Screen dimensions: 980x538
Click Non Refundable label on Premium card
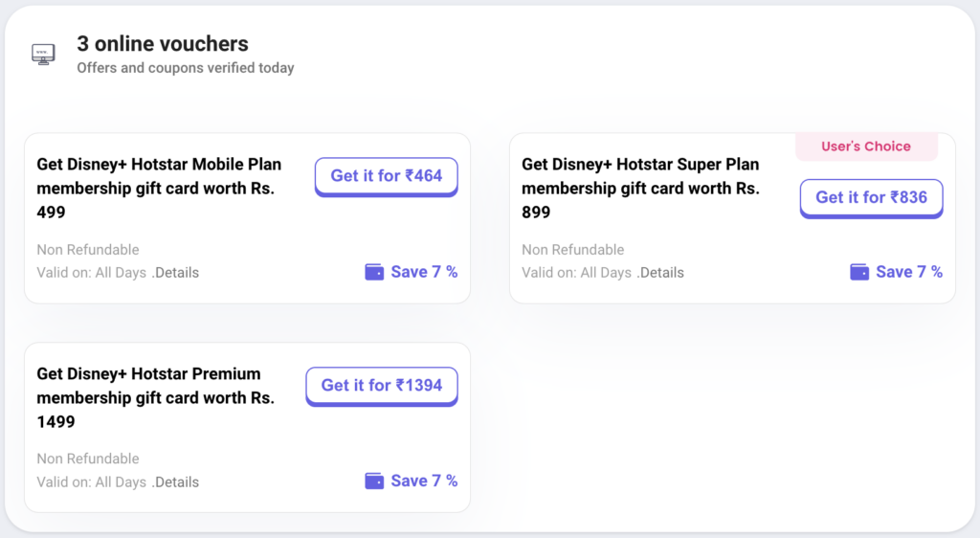click(x=88, y=459)
